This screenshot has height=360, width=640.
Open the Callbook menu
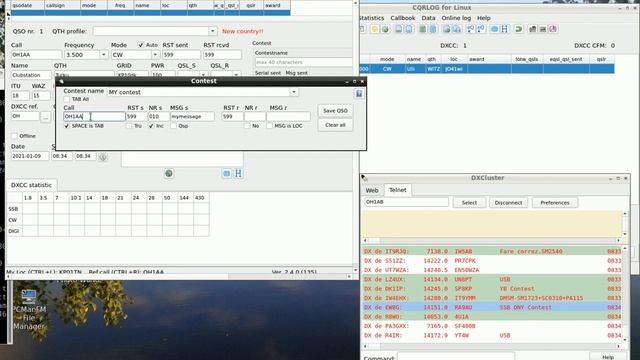pos(402,18)
